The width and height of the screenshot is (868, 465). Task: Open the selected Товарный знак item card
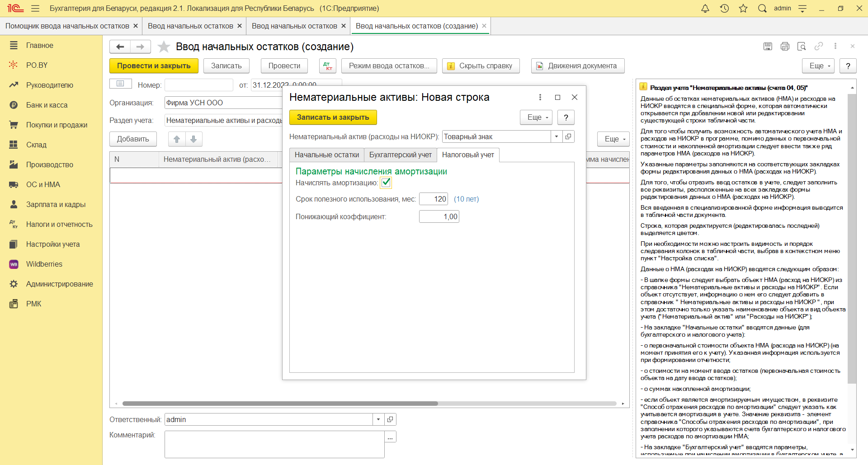tap(569, 136)
